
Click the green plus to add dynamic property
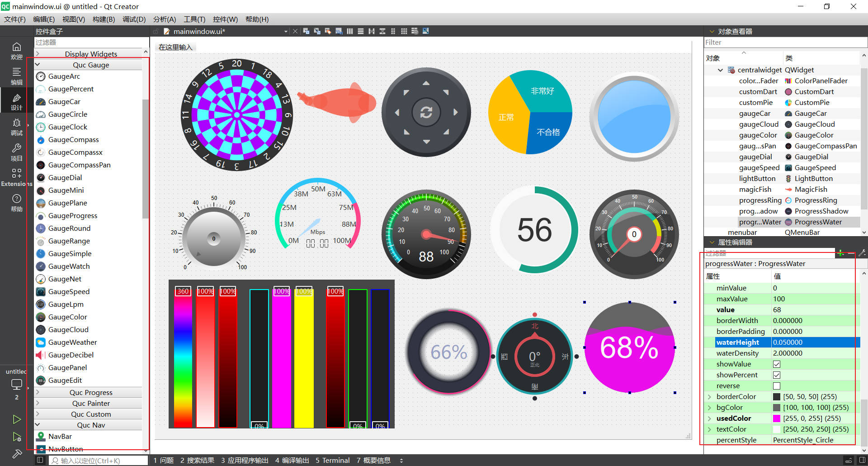point(840,253)
